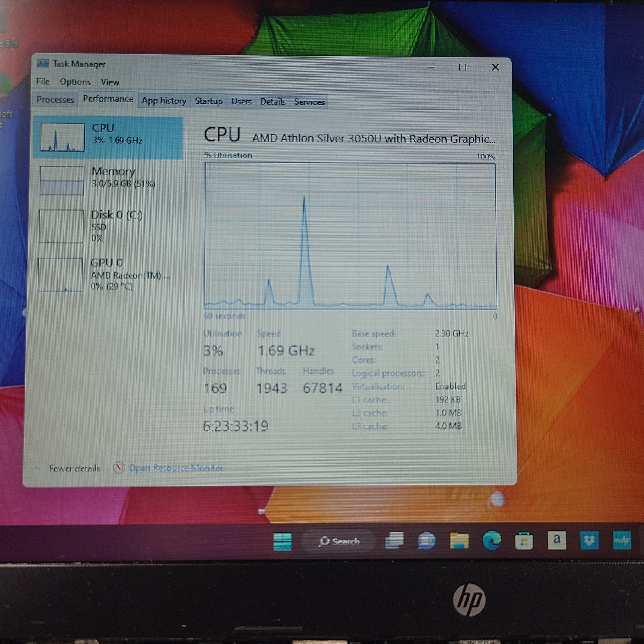
Task: Open the Windows Start menu icon
Action: [x=282, y=541]
